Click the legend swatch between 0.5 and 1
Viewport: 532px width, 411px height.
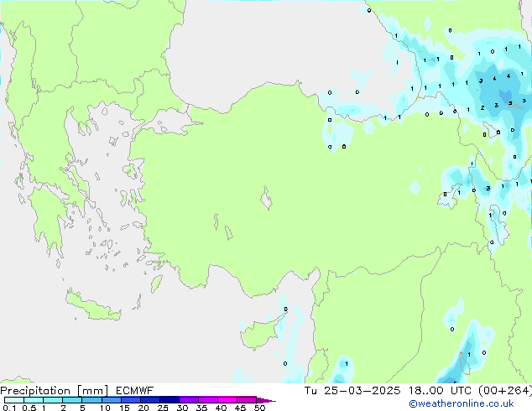coord(34,400)
